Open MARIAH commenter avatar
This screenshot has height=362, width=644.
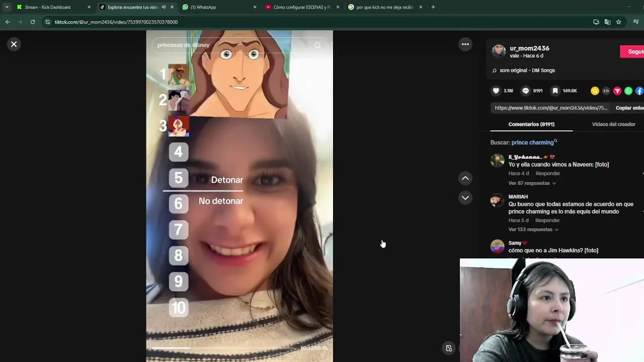(x=497, y=200)
